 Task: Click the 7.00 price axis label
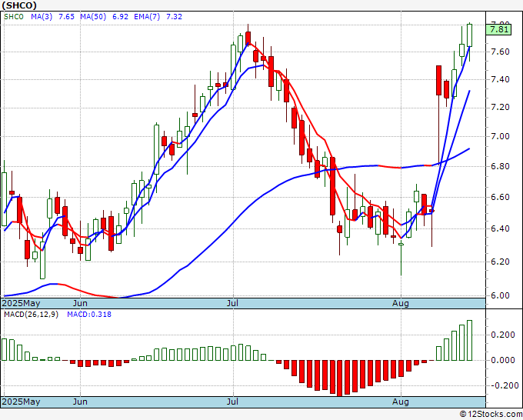501,136
